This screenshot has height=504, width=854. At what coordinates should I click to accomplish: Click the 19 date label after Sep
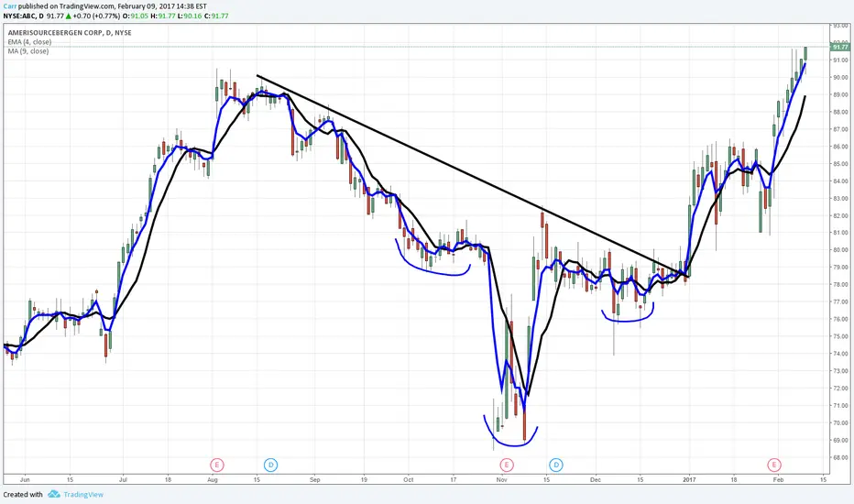pyautogui.click(x=364, y=480)
